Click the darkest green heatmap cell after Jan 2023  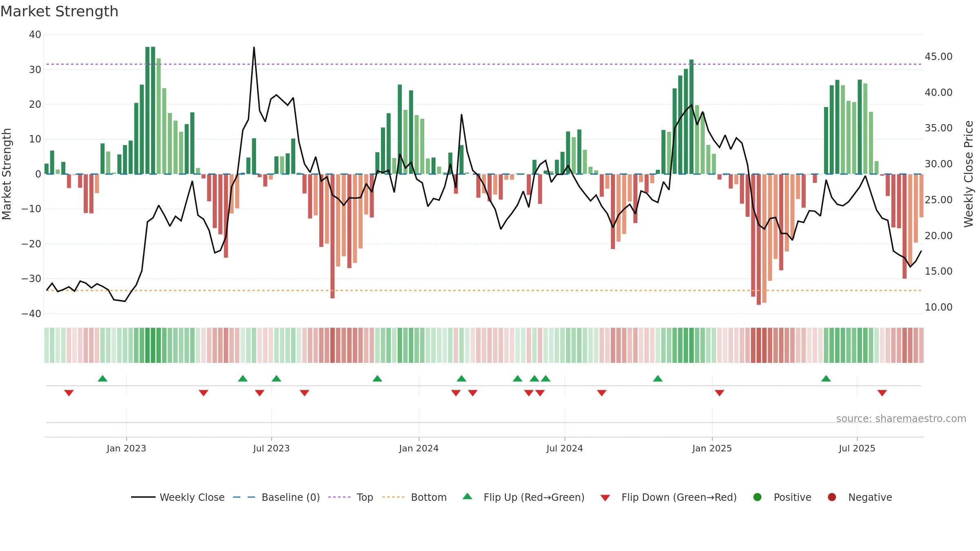pyautogui.click(x=153, y=345)
